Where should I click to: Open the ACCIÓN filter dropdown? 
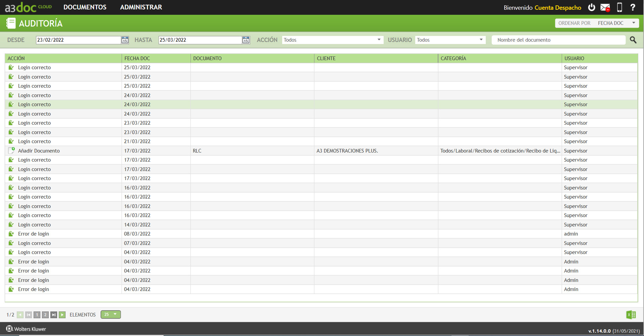(x=379, y=40)
